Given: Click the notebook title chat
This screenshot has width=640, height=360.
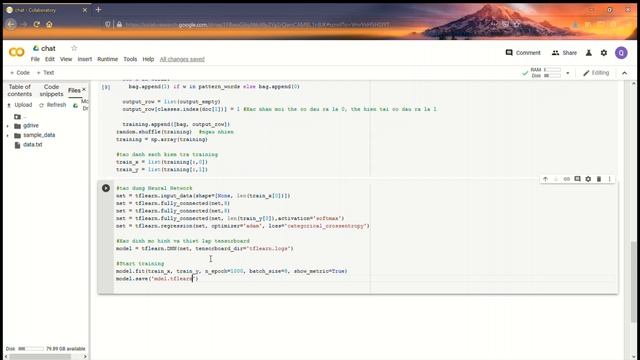Looking at the screenshot, I should 48,48.
